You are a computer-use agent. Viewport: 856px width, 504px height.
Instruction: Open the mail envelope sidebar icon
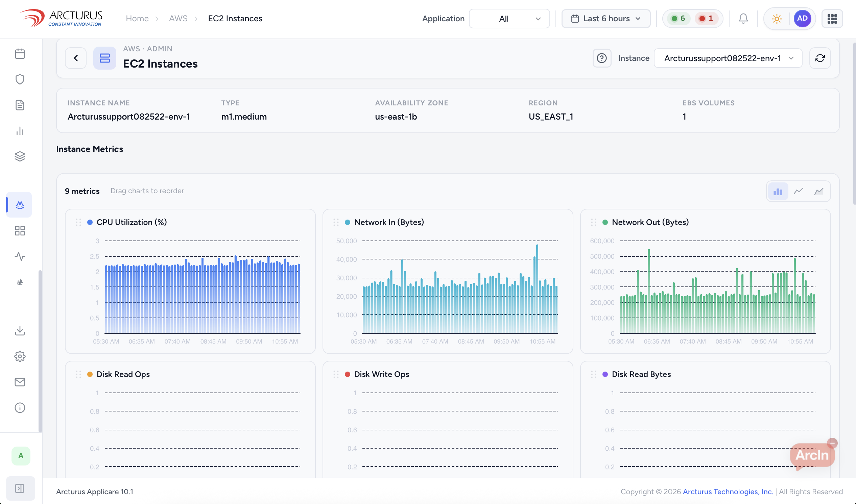pyautogui.click(x=20, y=382)
